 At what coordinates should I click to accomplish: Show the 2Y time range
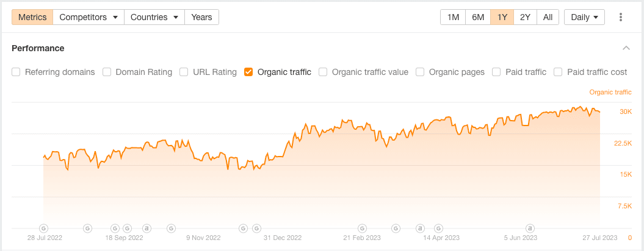coord(525,17)
